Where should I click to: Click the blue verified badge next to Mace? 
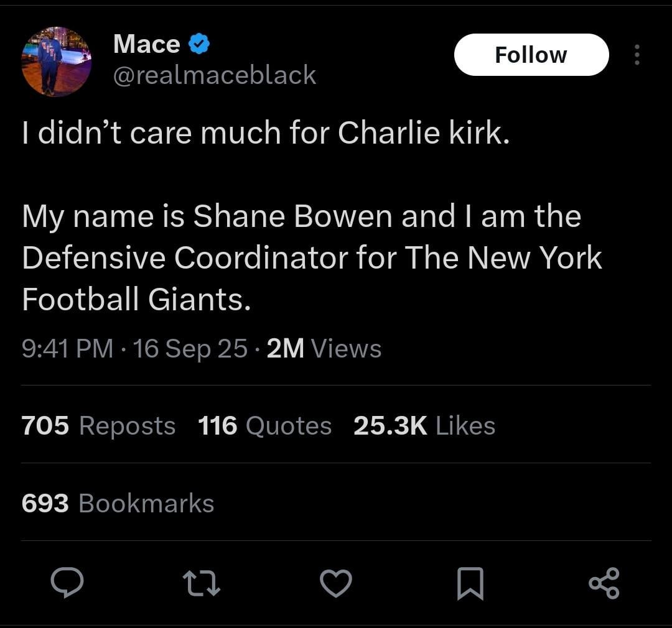pos(198,43)
